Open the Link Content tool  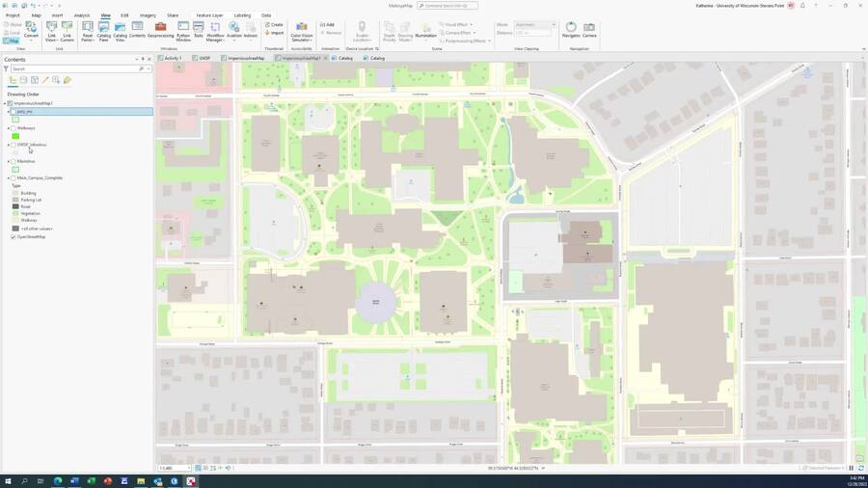point(67,32)
